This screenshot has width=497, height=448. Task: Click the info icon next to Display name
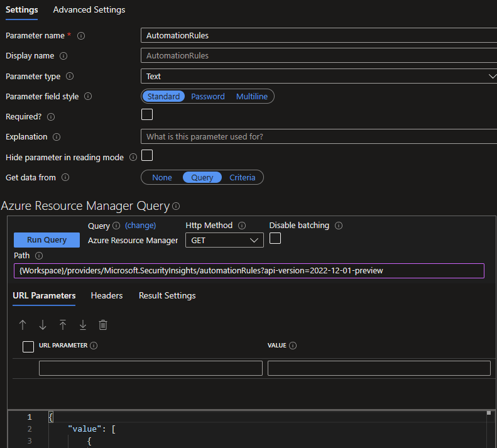(63, 56)
